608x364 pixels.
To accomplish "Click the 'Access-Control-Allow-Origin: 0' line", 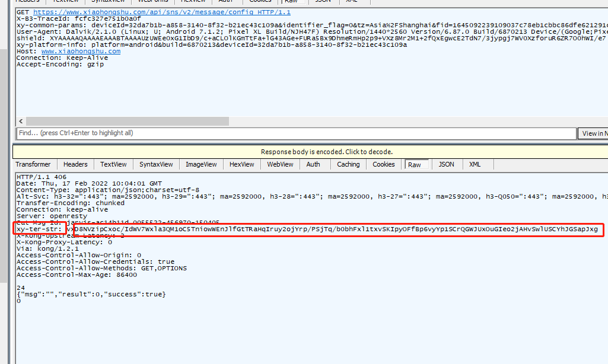I will (79, 256).
